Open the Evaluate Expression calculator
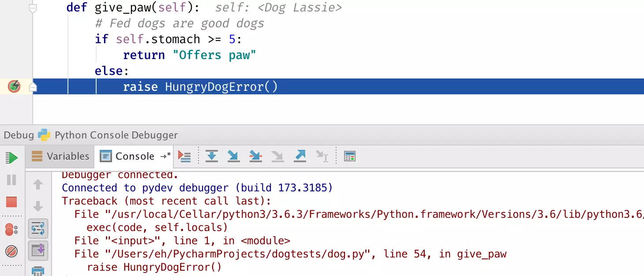 pyautogui.click(x=350, y=156)
